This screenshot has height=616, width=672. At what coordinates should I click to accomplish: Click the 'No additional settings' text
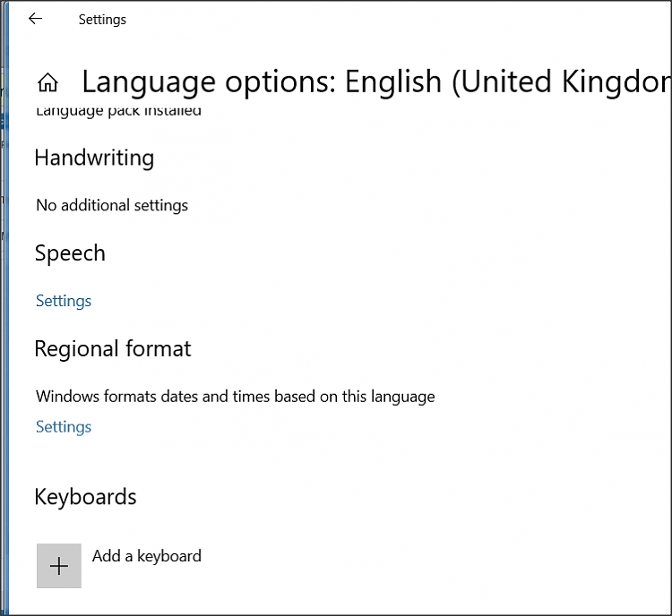pyautogui.click(x=112, y=205)
